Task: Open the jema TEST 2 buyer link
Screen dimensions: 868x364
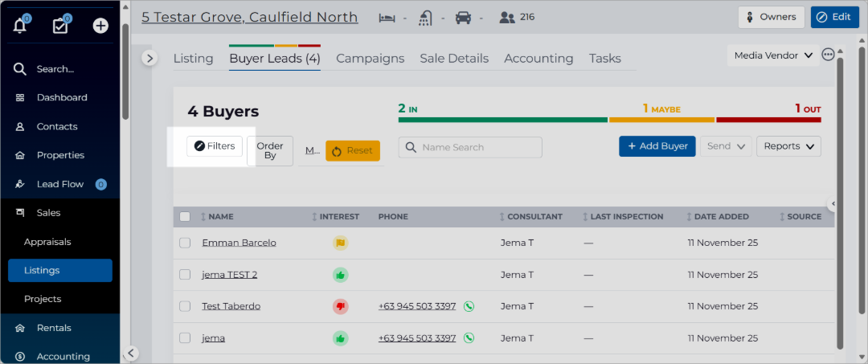Action: pyautogui.click(x=230, y=274)
